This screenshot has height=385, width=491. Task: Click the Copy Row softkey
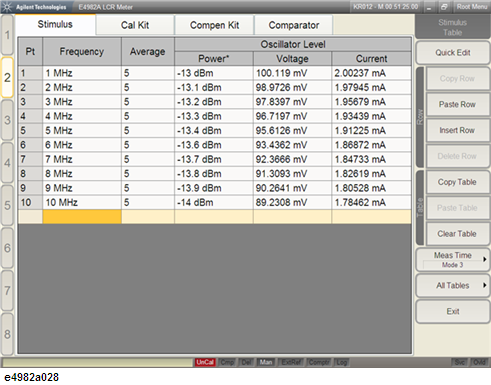tap(457, 79)
